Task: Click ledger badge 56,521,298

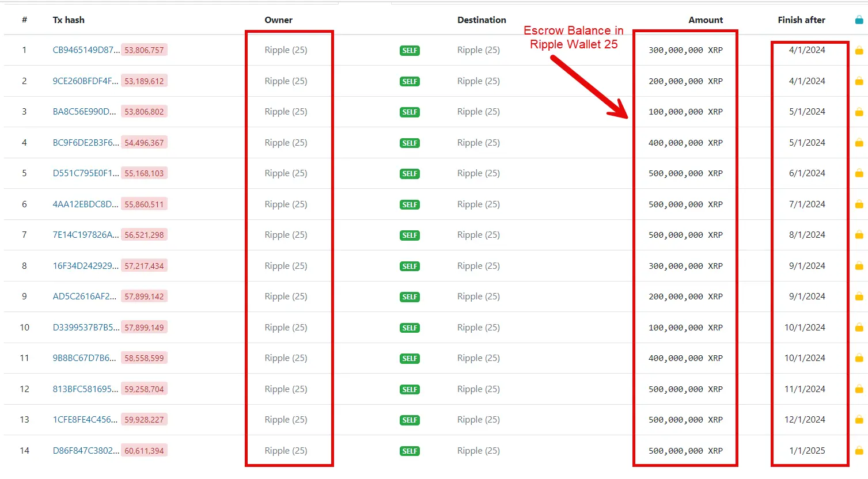Action: [x=144, y=235]
